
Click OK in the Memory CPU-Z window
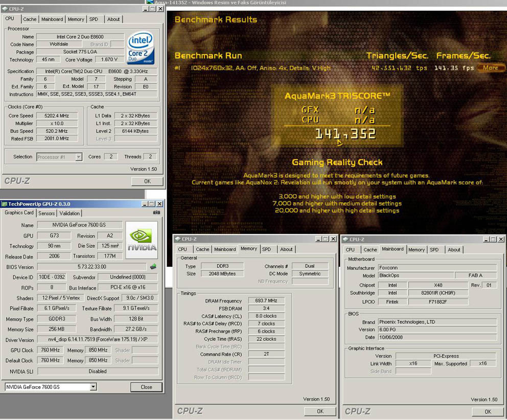tap(320, 411)
